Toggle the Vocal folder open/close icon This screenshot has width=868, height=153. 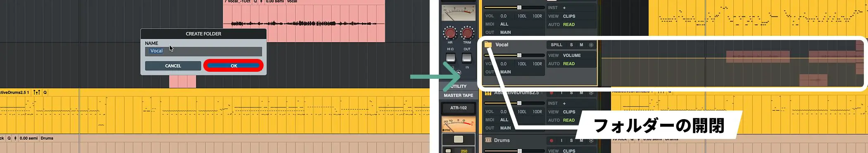click(x=488, y=45)
